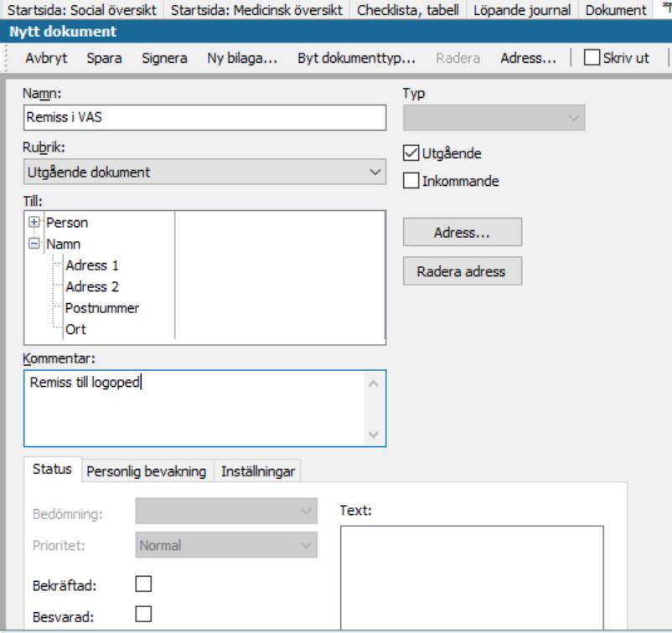Go to the Löpande journal tab
Screen dimensions: 672x633
(521, 10)
